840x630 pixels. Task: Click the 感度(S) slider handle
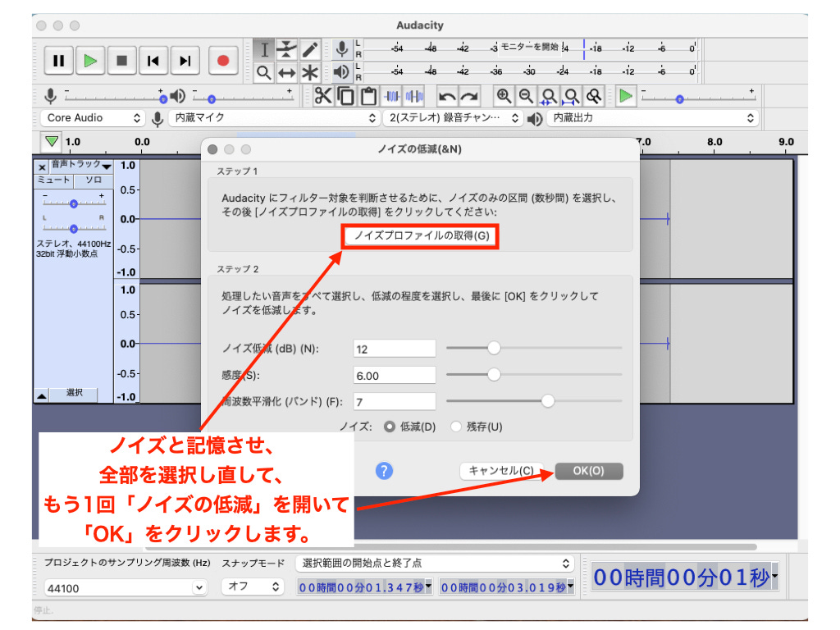pyautogui.click(x=493, y=374)
